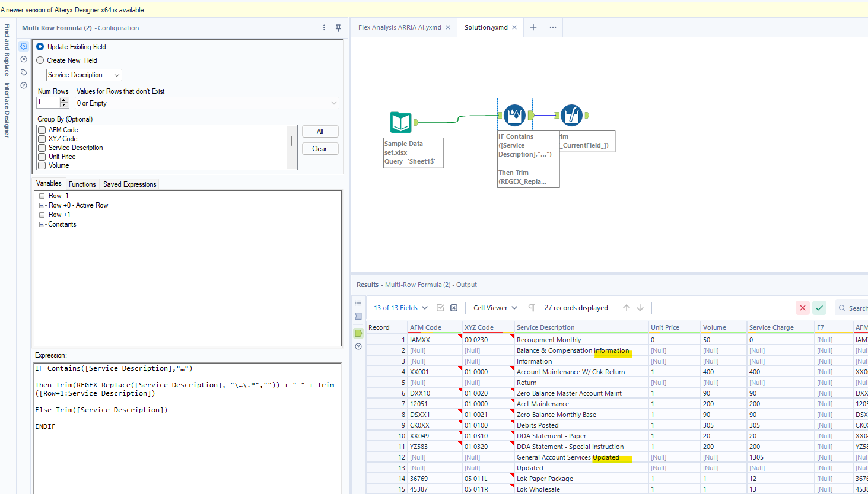868x494 pixels.
Task: Pin the Multi-Row Formula configuration panel
Action: point(338,27)
